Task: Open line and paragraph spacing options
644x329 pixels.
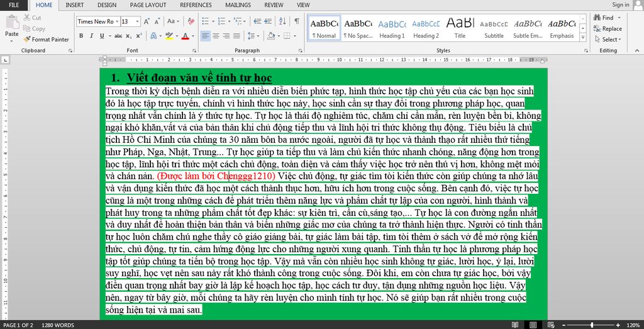Action: point(253,36)
